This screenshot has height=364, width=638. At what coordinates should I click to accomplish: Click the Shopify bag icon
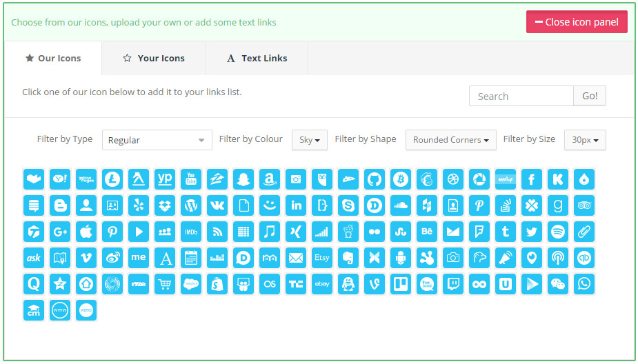tap(217, 284)
